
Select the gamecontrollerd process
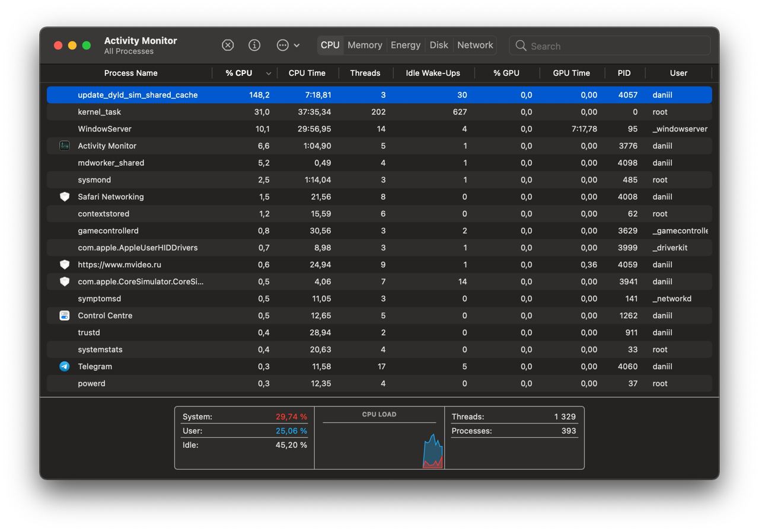(379, 230)
